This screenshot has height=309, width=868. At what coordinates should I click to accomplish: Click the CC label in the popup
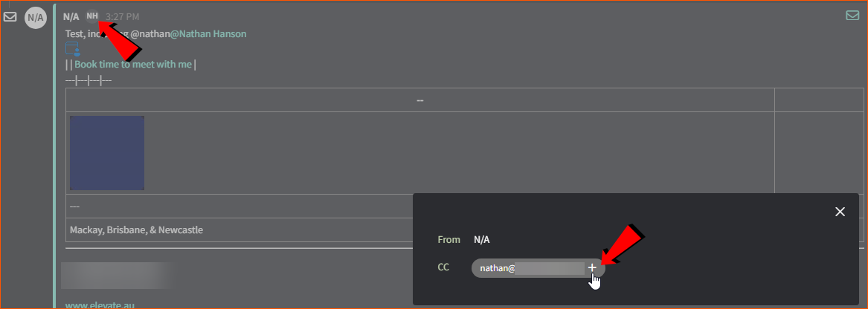pos(443,267)
